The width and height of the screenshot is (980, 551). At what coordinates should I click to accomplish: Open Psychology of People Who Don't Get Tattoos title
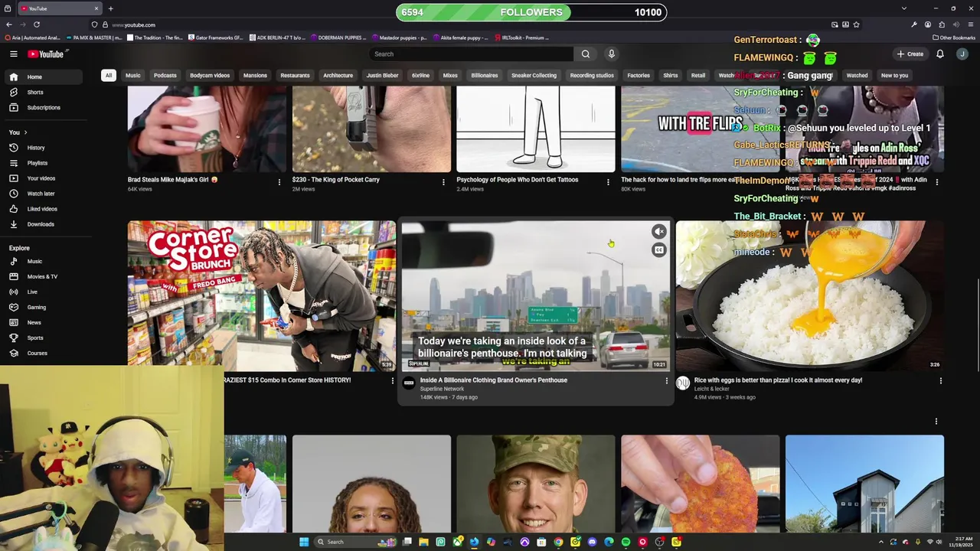point(517,180)
